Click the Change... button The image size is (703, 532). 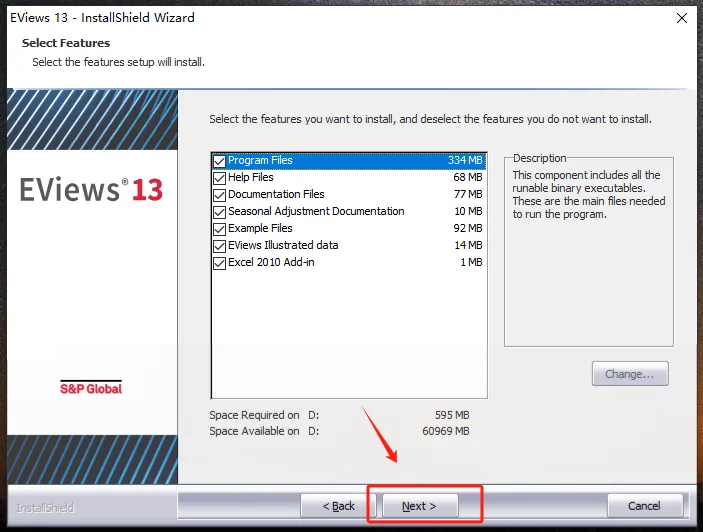630,374
